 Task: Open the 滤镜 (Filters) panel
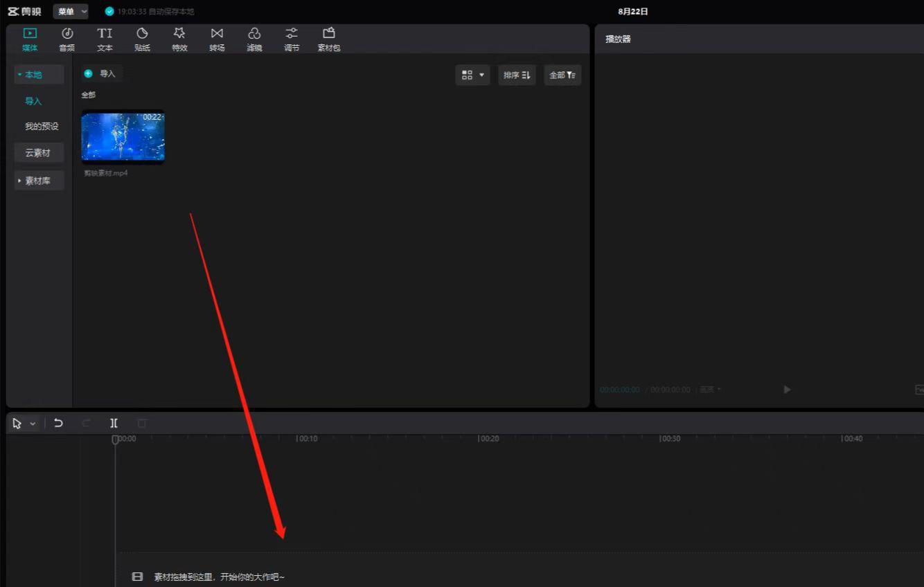[x=254, y=39]
